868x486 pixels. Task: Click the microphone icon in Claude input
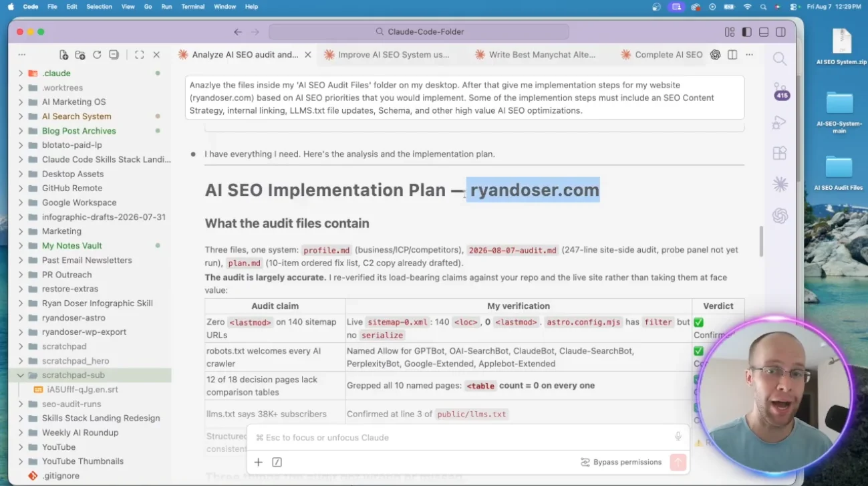point(678,437)
